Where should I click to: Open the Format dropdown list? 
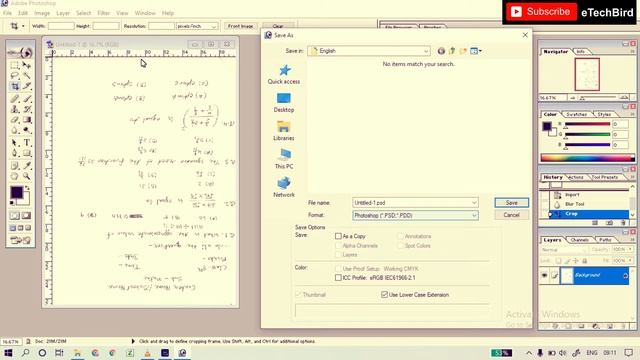[474, 216]
